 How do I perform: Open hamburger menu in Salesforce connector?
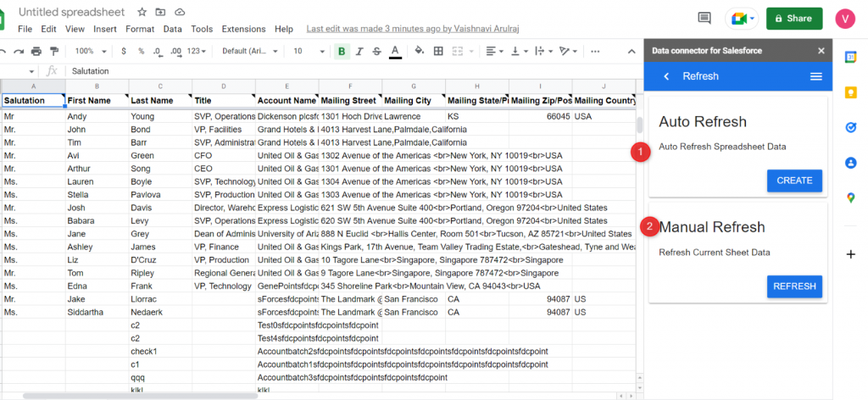[816, 76]
